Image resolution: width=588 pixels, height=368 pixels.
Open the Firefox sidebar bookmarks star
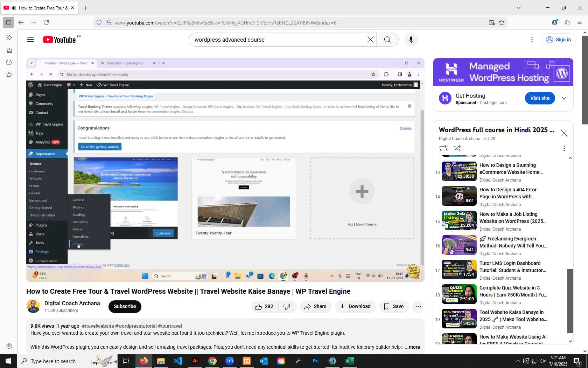[9, 75]
